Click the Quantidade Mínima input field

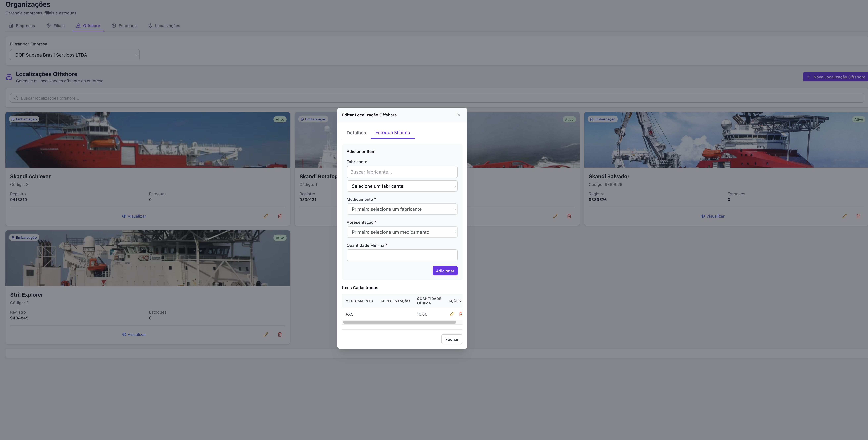[402, 255]
